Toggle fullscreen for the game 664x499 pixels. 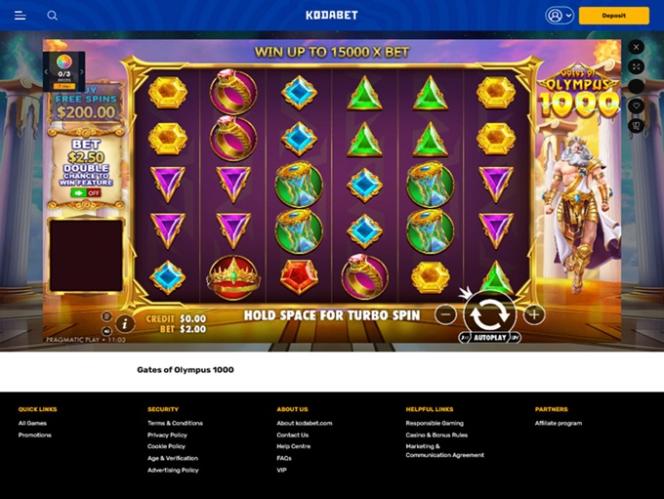pos(636,67)
